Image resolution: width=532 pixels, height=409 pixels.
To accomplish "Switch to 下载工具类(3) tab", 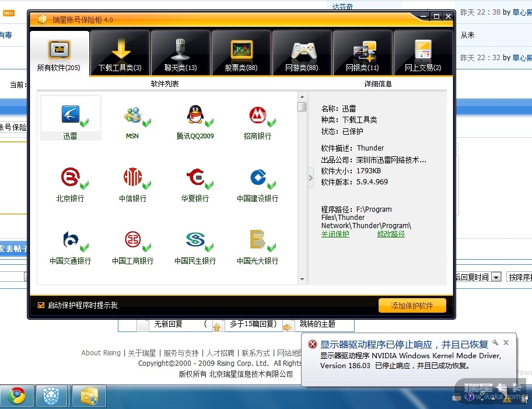I will pyautogui.click(x=120, y=53).
